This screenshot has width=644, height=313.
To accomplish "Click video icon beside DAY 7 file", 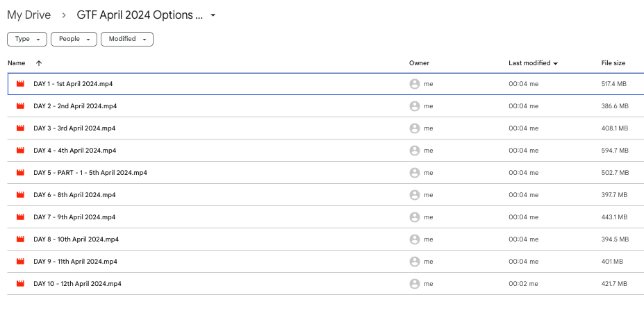I will coord(20,217).
